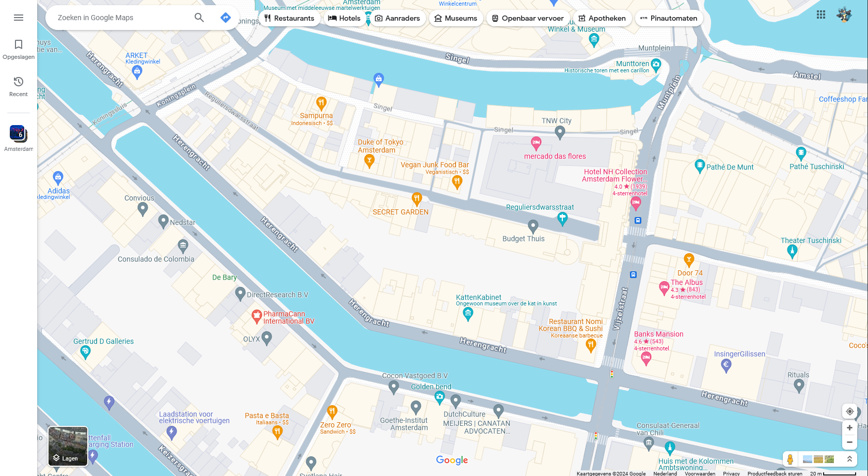This screenshot has height=476, width=868.
Task: Expand the map imagery options chevron
Action: click(849, 459)
